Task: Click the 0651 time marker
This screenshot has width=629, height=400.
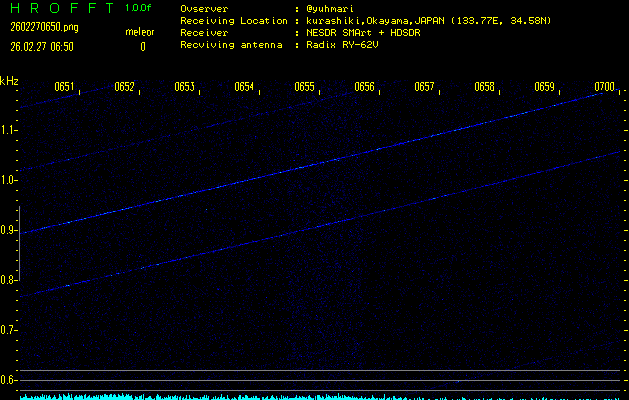Action: click(x=64, y=87)
